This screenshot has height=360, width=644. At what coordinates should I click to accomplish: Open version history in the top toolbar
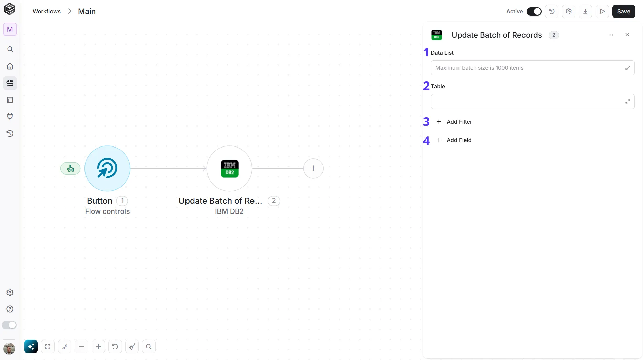pyautogui.click(x=552, y=11)
